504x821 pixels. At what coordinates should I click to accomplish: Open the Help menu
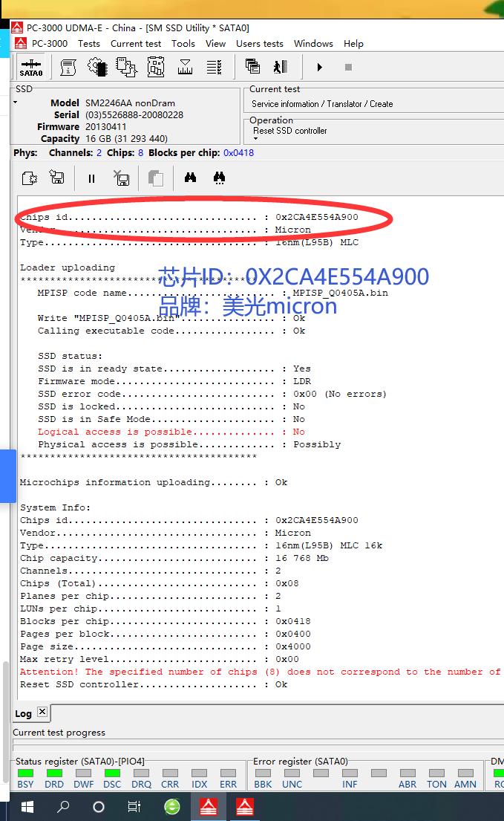(x=353, y=43)
